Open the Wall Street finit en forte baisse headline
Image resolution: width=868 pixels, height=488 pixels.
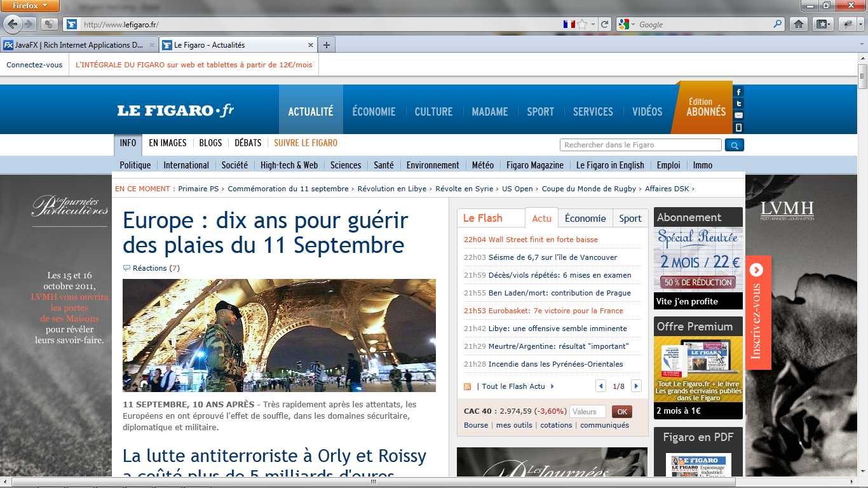point(543,240)
